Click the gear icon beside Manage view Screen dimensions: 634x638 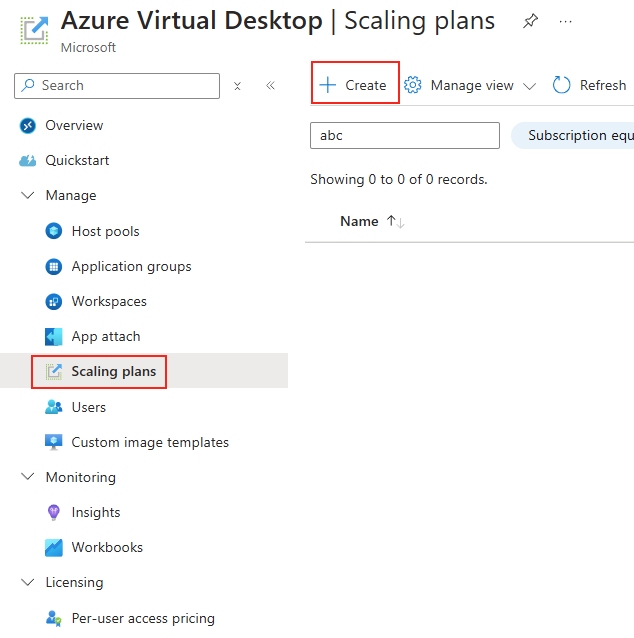(x=413, y=85)
